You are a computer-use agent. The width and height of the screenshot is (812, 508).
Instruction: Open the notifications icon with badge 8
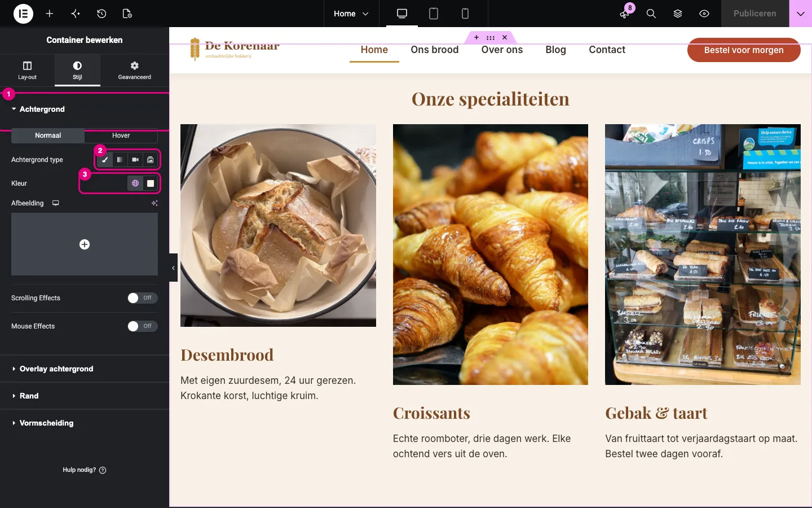(x=625, y=14)
